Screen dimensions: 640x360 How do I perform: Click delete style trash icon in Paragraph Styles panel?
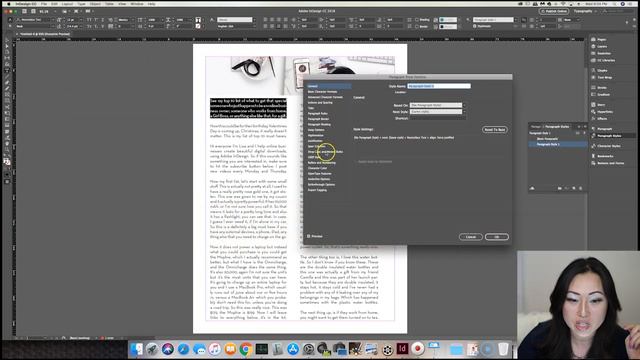[581, 188]
